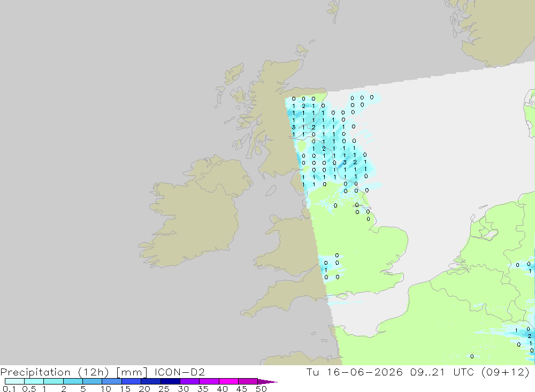Pick the 2–5 mm light blue legend swatch
535x392 pixels.
pos(73,381)
